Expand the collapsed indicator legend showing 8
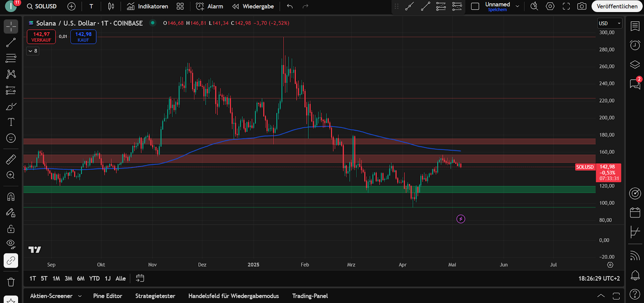 [33, 51]
